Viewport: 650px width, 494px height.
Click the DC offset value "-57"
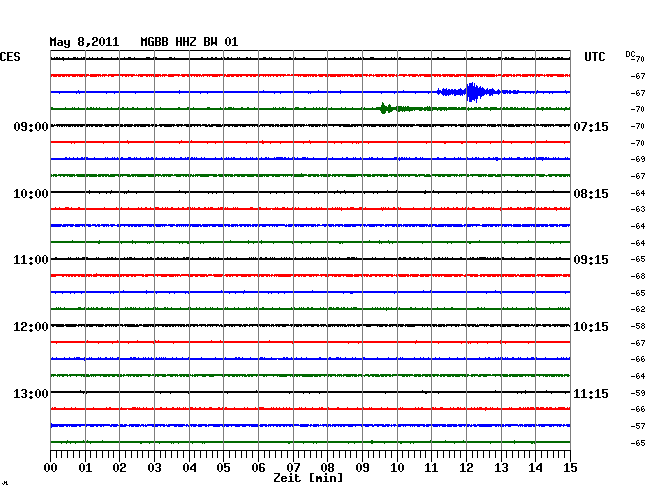click(x=638, y=426)
